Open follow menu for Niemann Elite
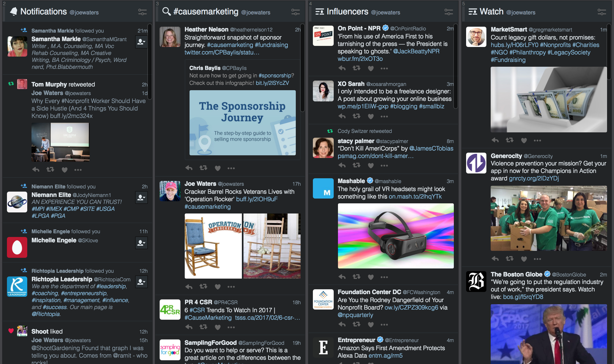 coord(141,197)
